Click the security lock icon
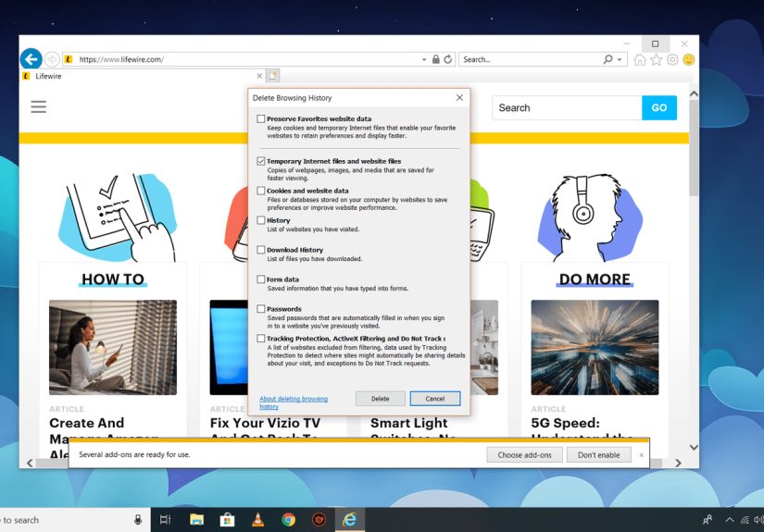764x532 pixels. pos(436,59)
